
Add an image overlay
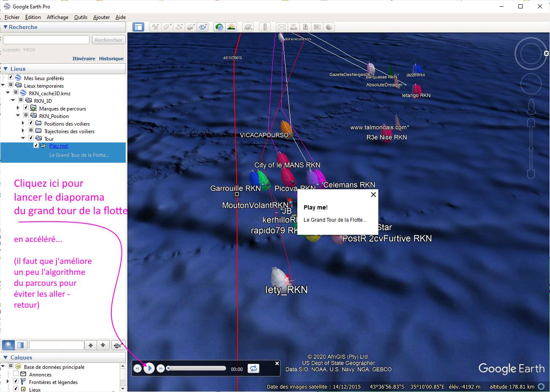191,27
